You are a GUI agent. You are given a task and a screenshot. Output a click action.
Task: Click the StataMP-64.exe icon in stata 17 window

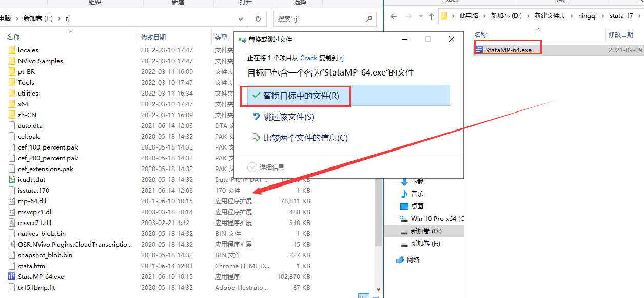click(479, 50)
